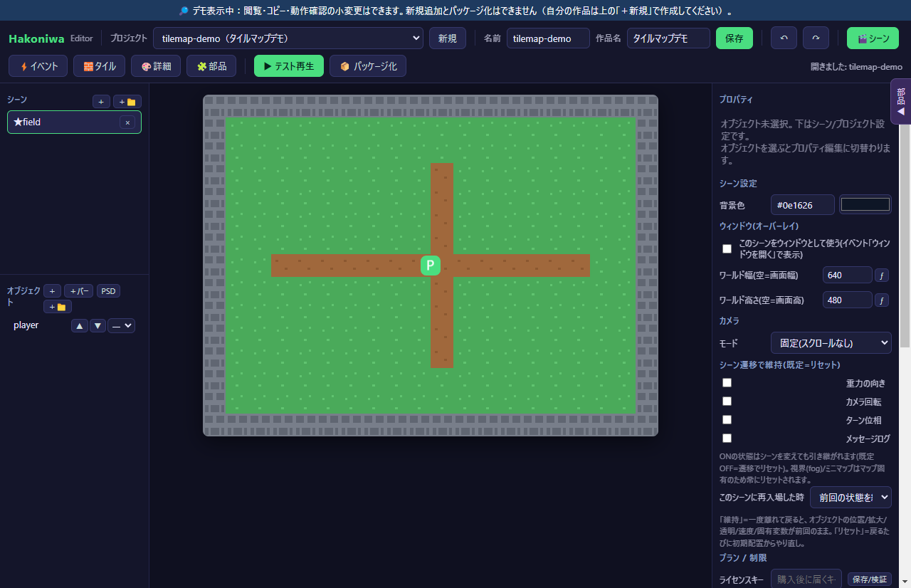The width and height of the screenshot is (911, 588).
Task: Click the P player marker on canvas
Action: (x=431, y=266)
